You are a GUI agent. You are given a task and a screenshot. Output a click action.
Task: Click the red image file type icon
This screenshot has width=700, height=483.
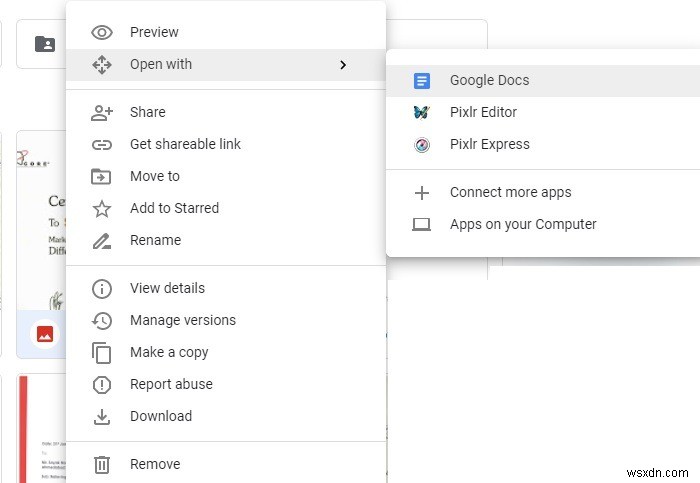[x=45, y=334]
